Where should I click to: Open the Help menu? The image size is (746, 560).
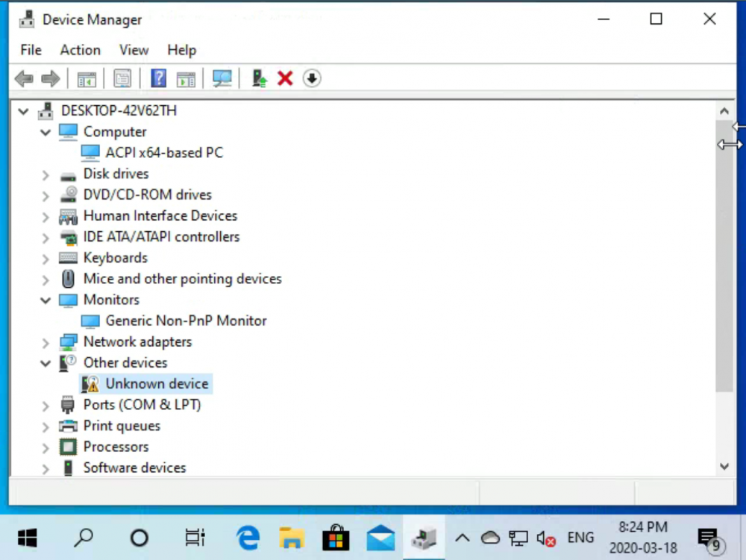pyautogui.click(x=181, y=50)
